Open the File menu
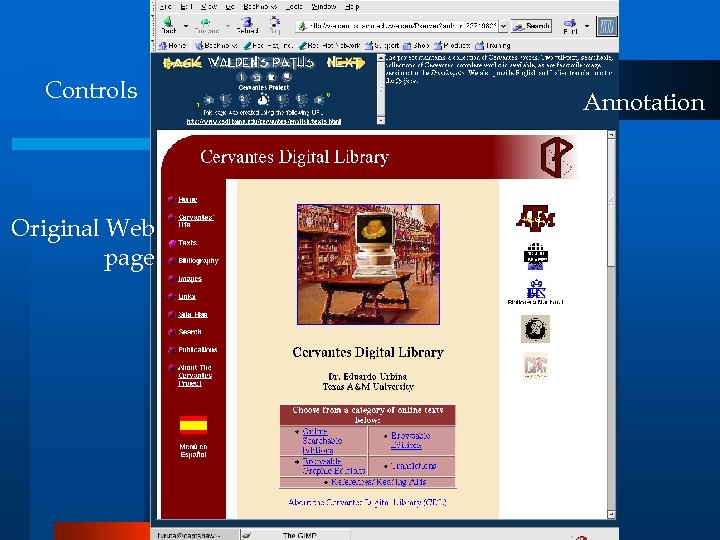 [x=165, y=6]
